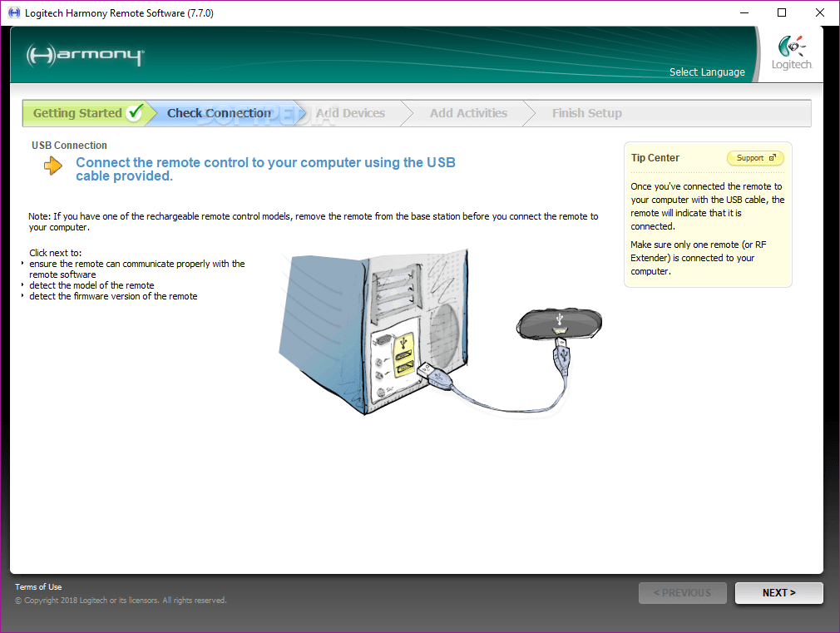Click the NEXT button
Viewport: 840px width, 633px height.
[779, 593]
